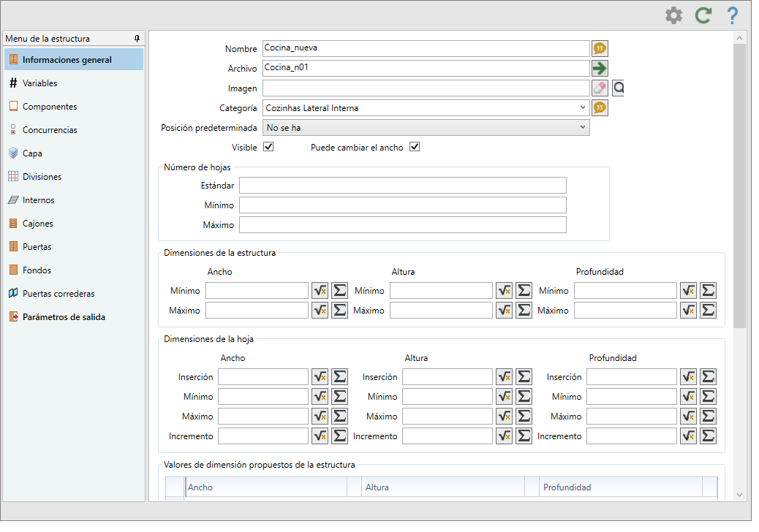Open formula editor for hoja Ancho Incremento
The width and height of the screenshot is (759, 532).
[x=320, y=436]
